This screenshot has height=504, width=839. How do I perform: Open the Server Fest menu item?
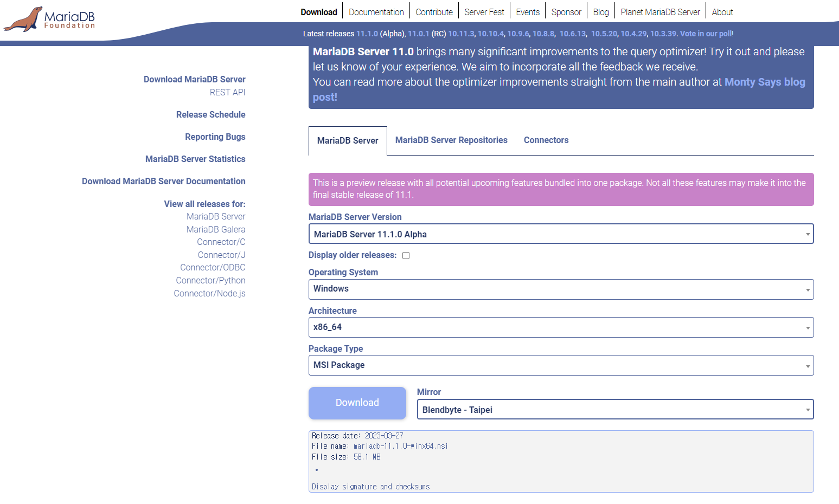pos(484,12)
